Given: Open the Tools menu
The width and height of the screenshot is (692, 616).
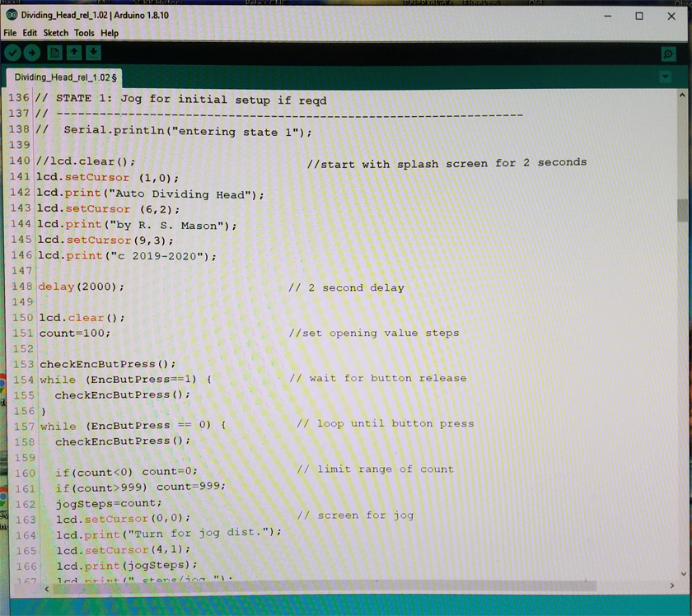Looking at the screenshot, I should [x=84, y=33].
